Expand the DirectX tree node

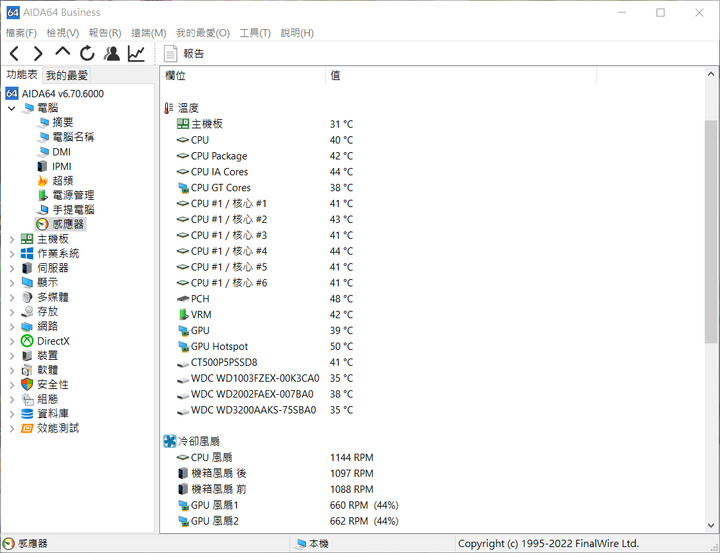(x=12, y=341)
